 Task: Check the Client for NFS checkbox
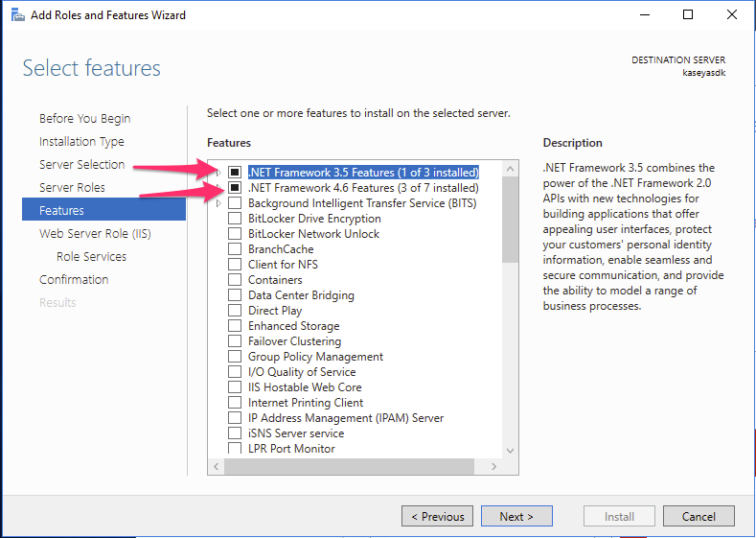tap(235, 265)
